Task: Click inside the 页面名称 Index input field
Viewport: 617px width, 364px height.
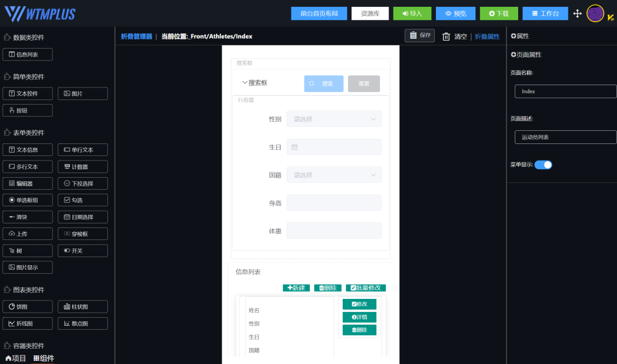Action: tap(565, 91)
